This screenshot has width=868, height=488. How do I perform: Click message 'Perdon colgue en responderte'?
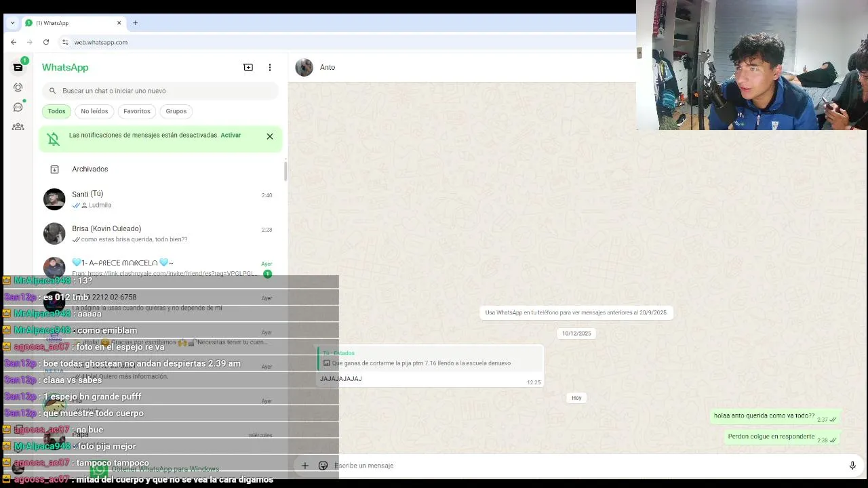pos(783,437)
